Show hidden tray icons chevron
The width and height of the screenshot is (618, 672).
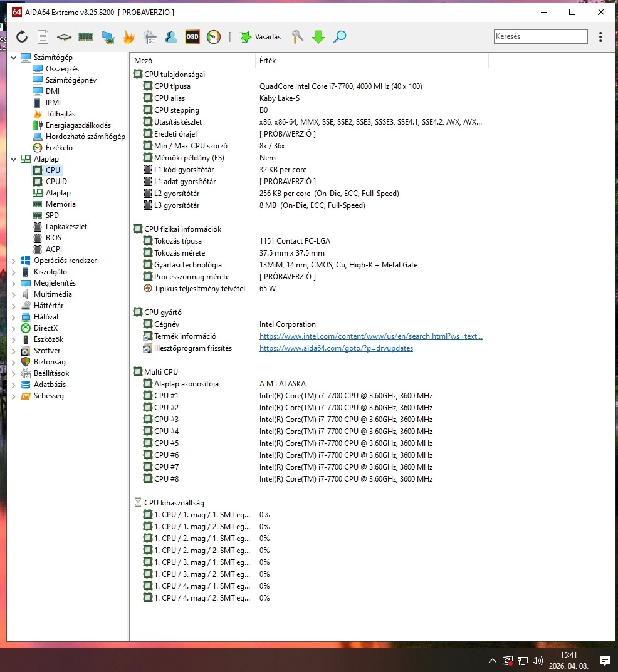[493, 661]
